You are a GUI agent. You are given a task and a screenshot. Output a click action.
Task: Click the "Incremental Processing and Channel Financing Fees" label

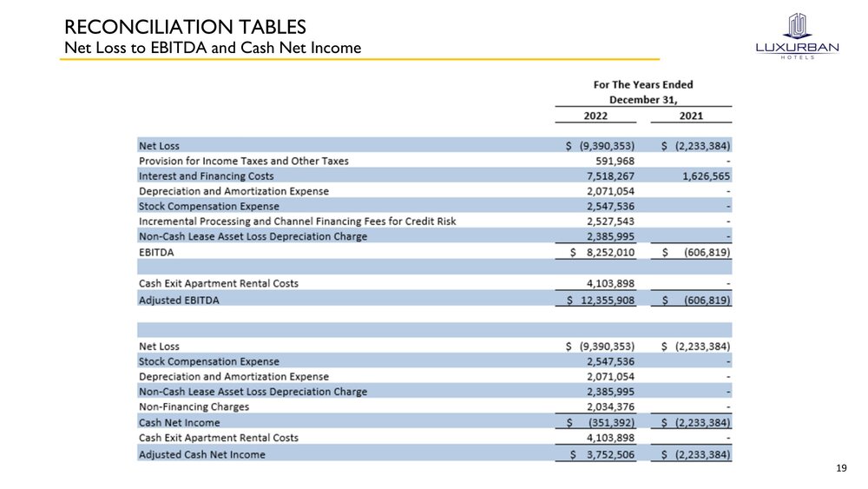[297, 221]
